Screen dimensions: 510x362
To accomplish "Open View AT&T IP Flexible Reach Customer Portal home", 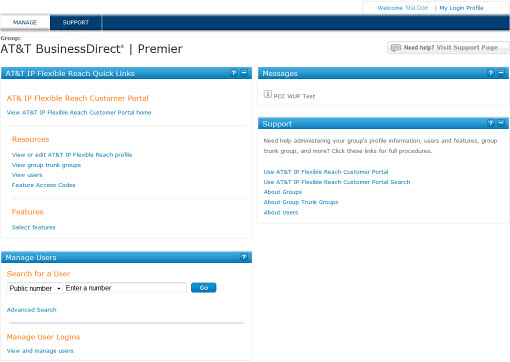I will tap(79, 113).
